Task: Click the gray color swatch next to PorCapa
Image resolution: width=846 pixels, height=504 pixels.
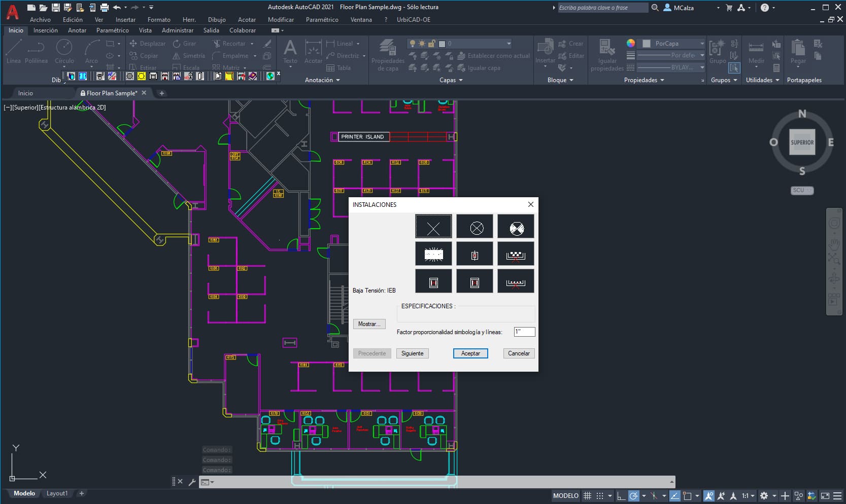Action: click(647, 44)
